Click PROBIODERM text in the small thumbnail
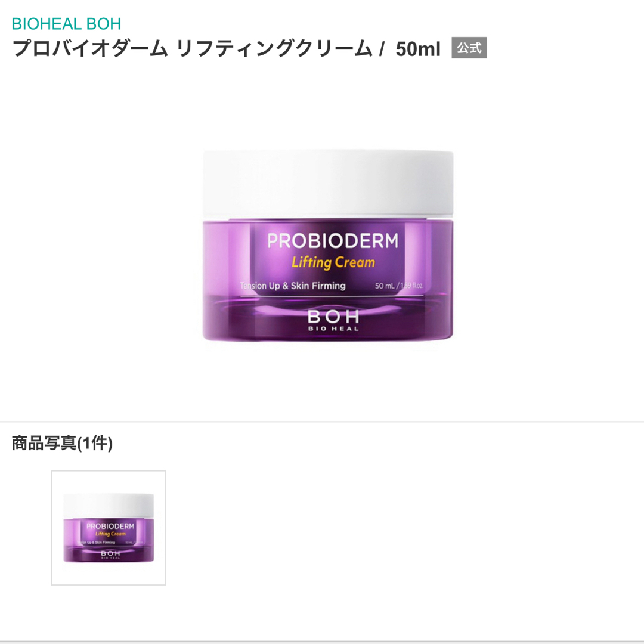Screen dimensions: 644x644 point(110,526)
